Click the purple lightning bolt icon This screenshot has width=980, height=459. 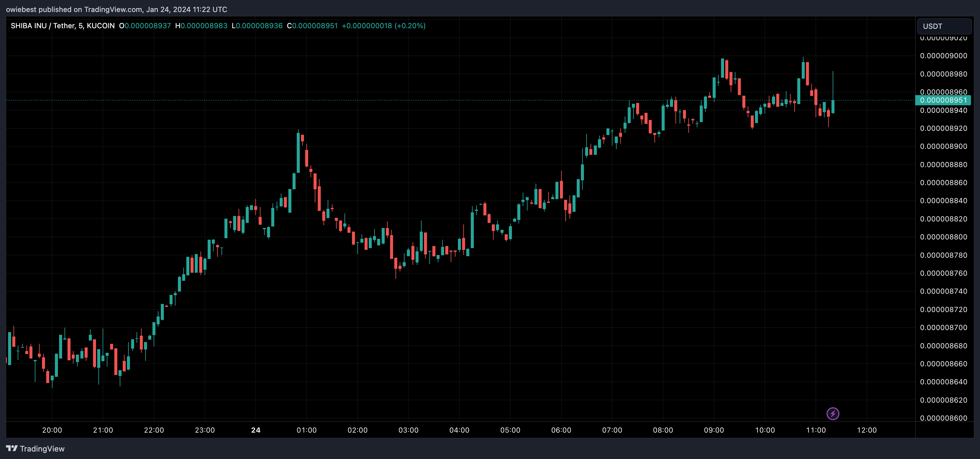click(833, 413)
